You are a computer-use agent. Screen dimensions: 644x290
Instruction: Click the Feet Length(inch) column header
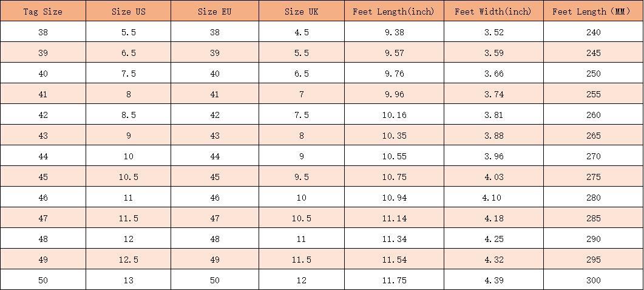[x=394, y=12]
